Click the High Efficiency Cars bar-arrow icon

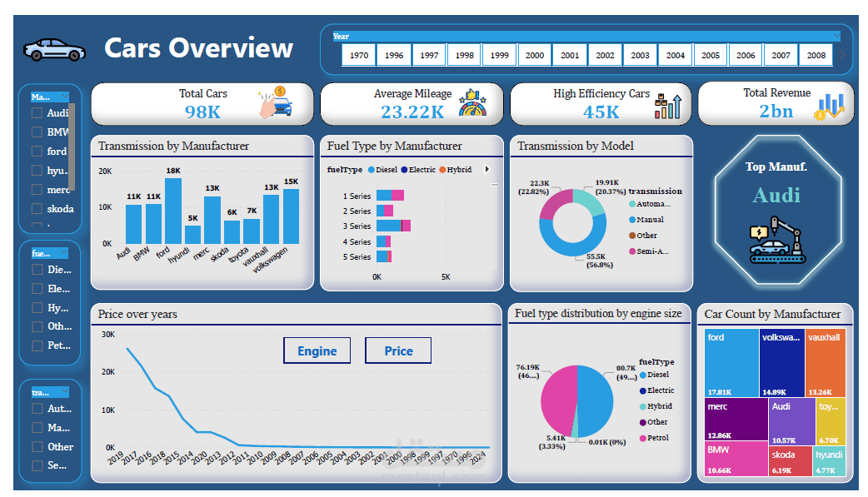tap(667, 106)
